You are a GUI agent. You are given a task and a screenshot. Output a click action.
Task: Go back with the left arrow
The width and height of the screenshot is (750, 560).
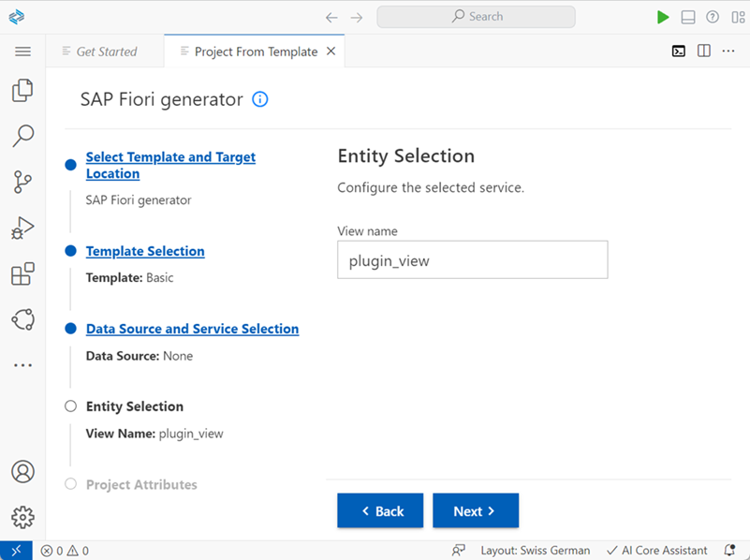331,18
